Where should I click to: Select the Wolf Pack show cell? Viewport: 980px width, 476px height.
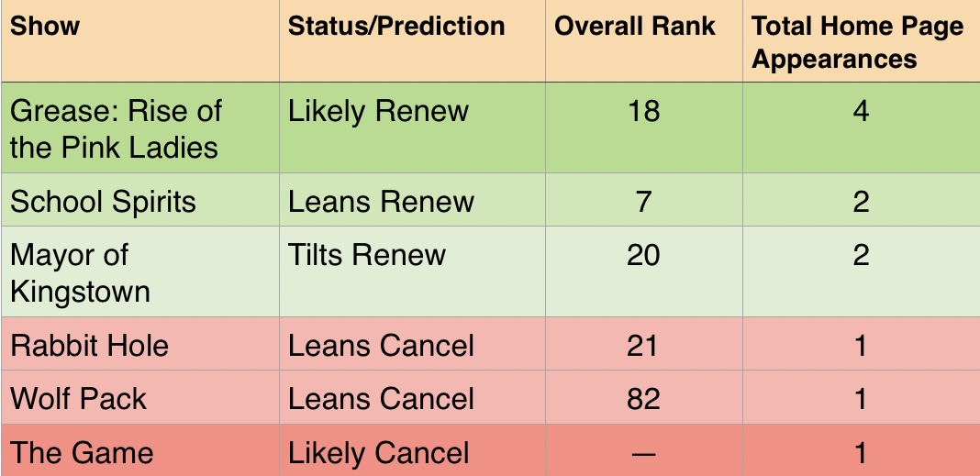[x=140, y=397]
